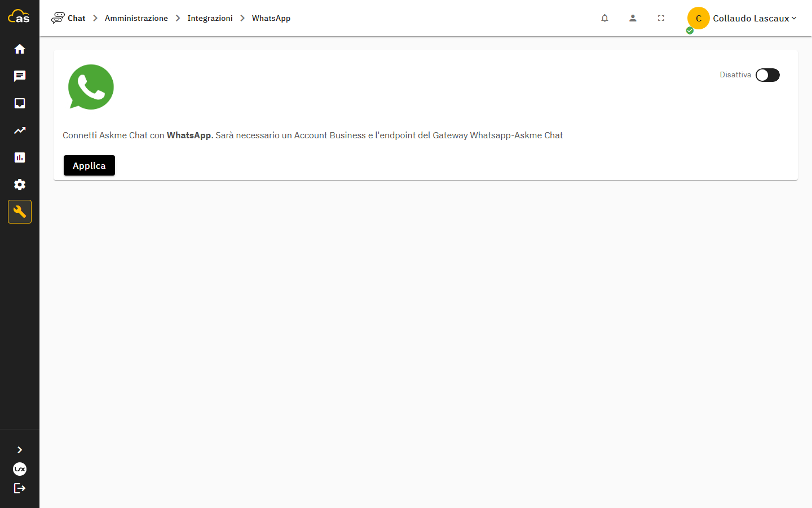Viewport: 812px width, 508px height.
Task: Click the round Lx logo icon
Action: coord(20,469)
